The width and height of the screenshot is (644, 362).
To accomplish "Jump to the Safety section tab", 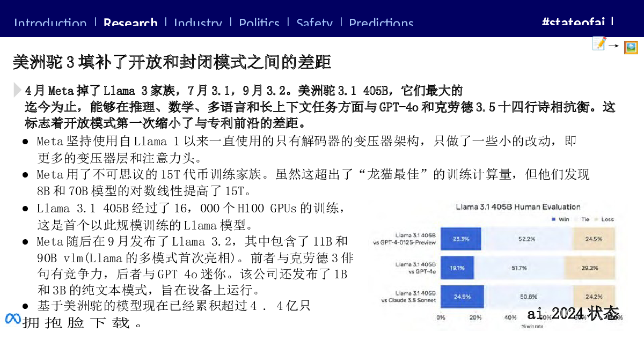I will [x=314, y=23].
